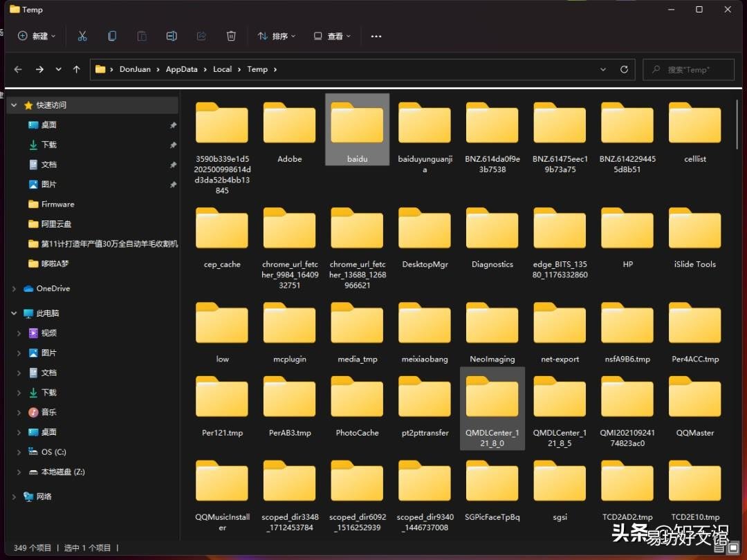Go back with the left arrow
The image size is (747, 560).
point(18,70)
